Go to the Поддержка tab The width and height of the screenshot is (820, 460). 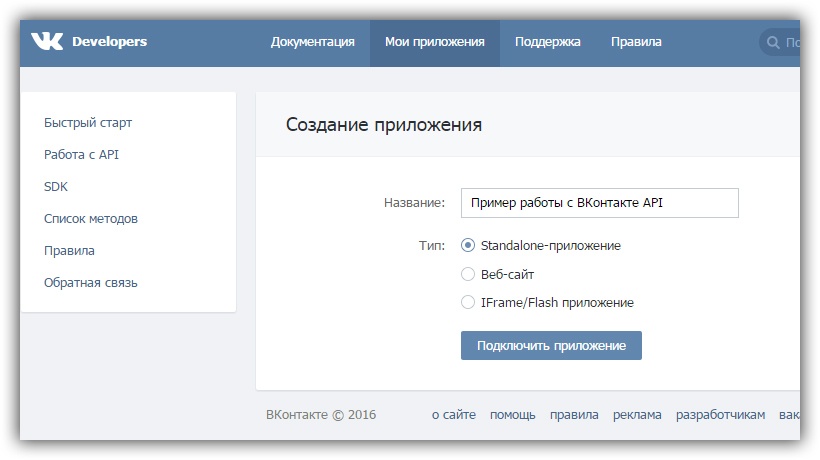point(548,42)
